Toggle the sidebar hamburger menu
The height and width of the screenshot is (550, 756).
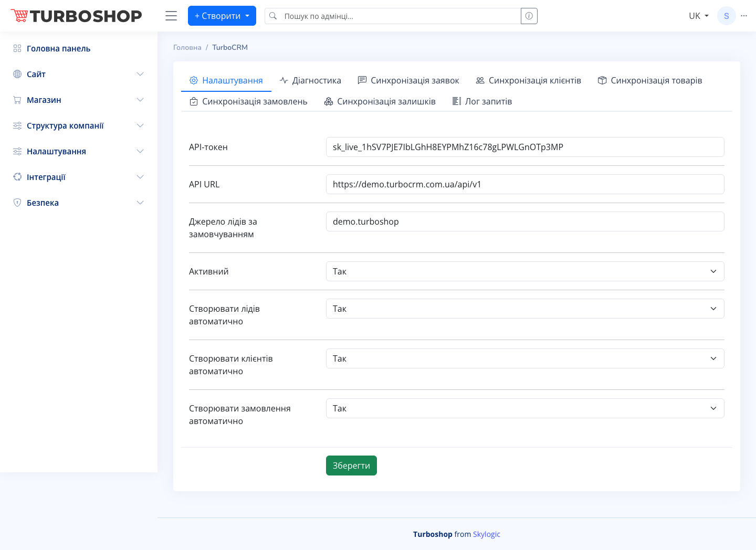point(171,16)
